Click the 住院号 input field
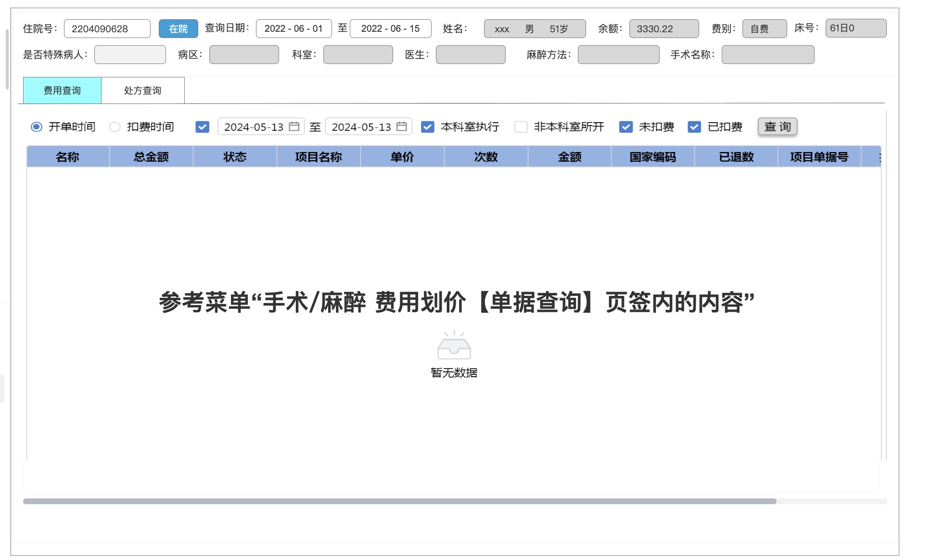 pyautogui.click(x=107, y=29)
